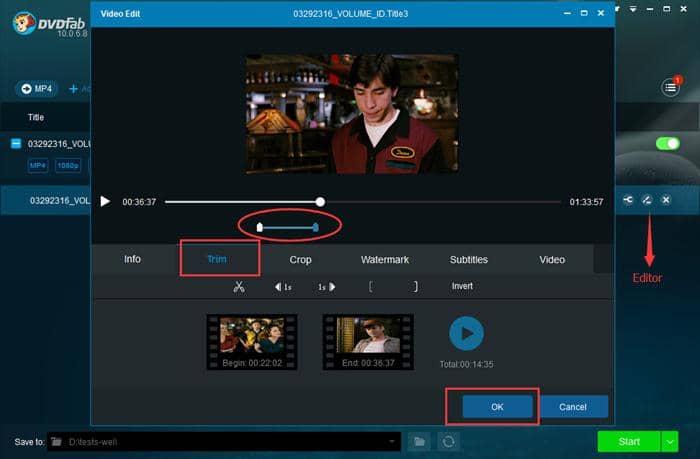The image size is (700, 459).
Task: Click the 1080p resolution tag
Action: (x=68, y=165)
